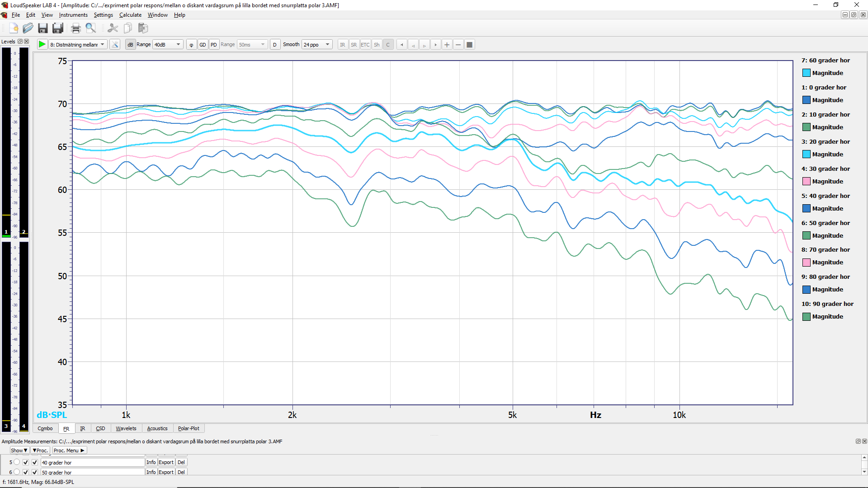This screenshot has height=488, width=868.
Task: Cut with the scissors icon
Action: [113, 28]
